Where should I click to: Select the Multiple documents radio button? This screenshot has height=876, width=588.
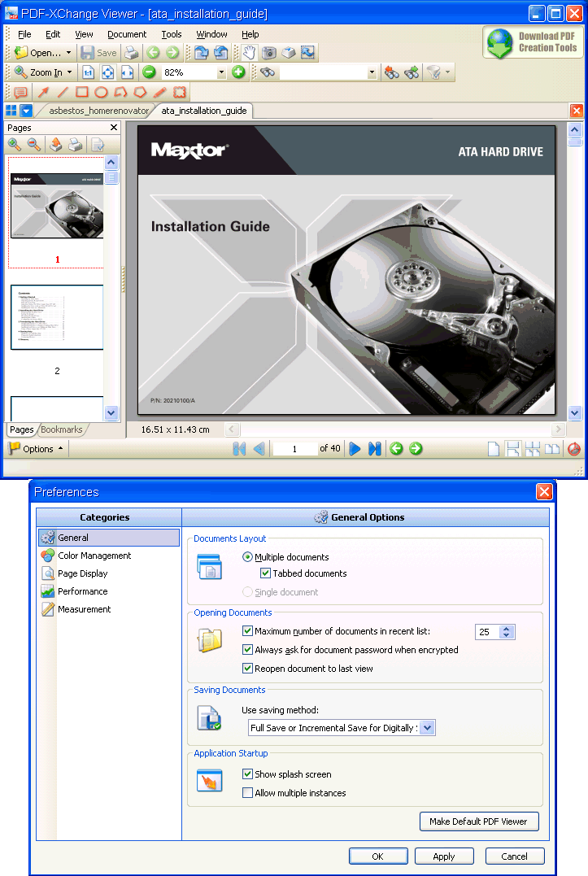[247, 557]
